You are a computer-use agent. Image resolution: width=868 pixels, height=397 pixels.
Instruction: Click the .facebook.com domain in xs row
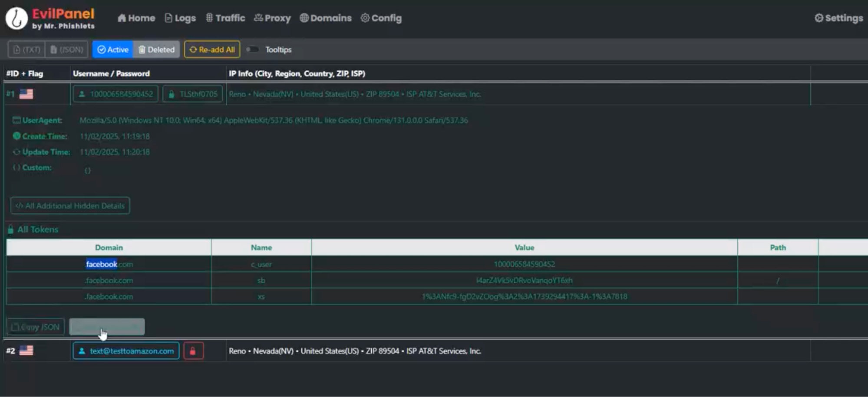coord(109,296)
